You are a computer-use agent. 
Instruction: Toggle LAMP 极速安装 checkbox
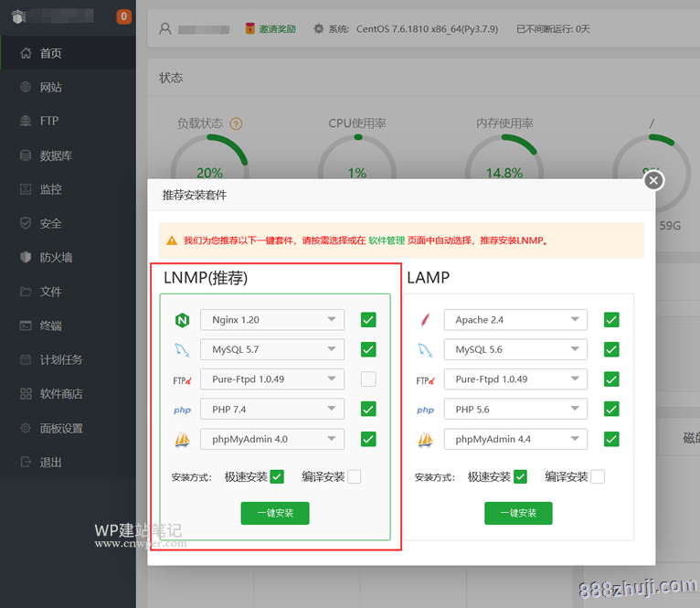[521, 477]
